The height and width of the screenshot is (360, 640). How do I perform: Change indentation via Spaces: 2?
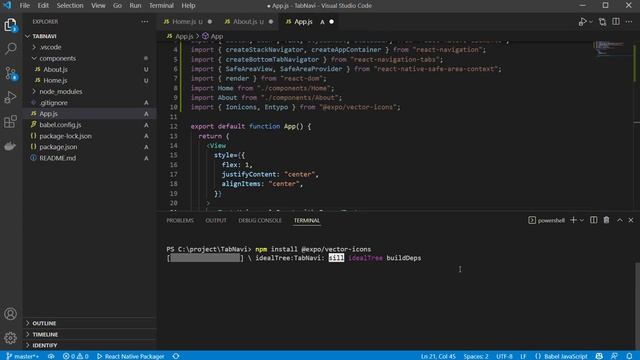click(476, 356)
